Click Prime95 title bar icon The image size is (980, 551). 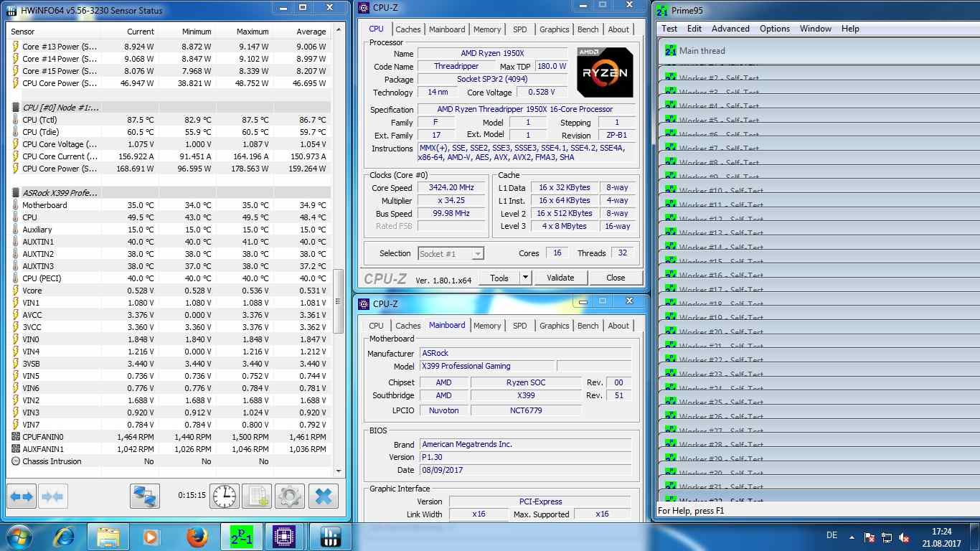(662, 11)
